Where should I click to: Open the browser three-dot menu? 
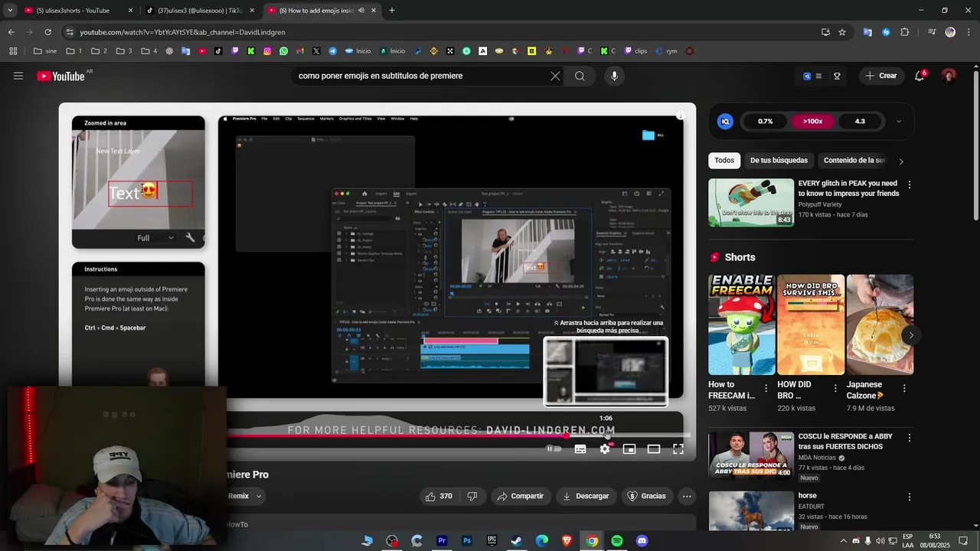click(x=969, y=32)
